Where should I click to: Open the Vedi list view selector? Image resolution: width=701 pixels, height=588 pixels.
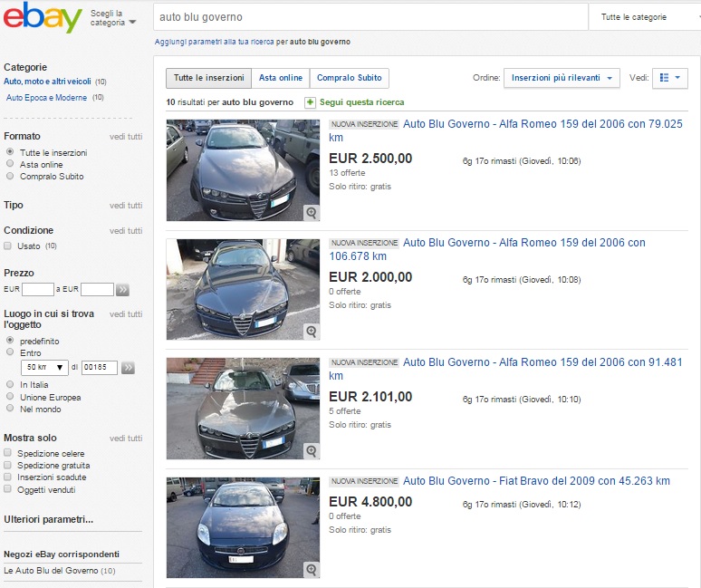(670, 78)
